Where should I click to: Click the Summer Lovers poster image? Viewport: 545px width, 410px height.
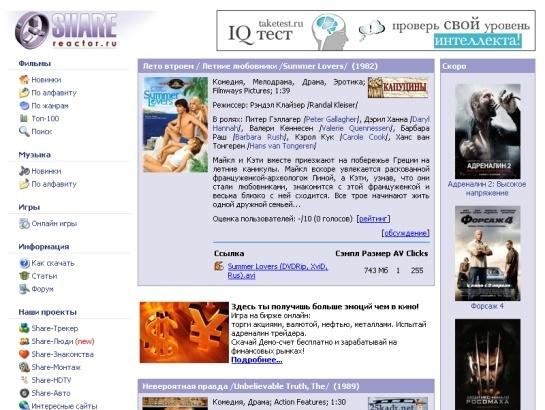point(176,125)
